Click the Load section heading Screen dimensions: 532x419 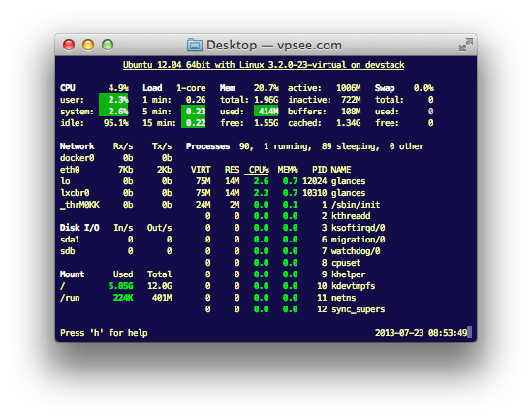[152, 88]
